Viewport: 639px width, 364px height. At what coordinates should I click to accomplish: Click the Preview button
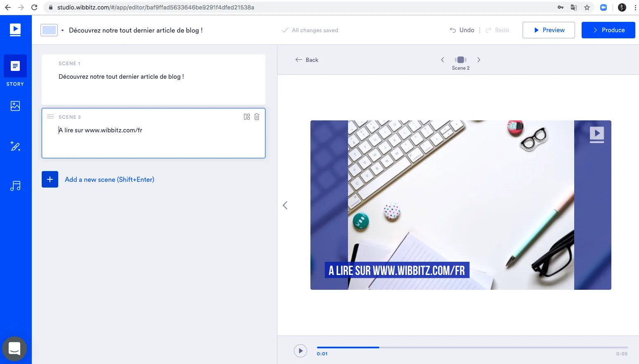coord(549,30)
